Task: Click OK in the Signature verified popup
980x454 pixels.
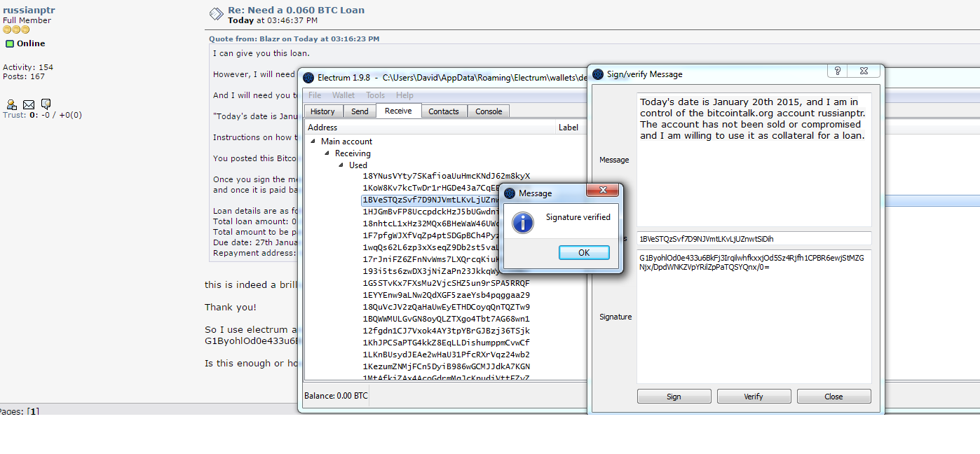Action: (584, 253)
